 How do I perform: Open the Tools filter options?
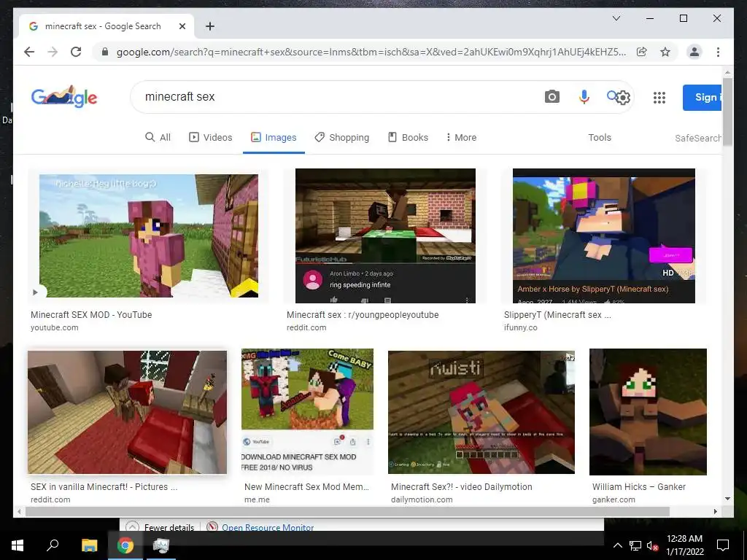(600, 138)
